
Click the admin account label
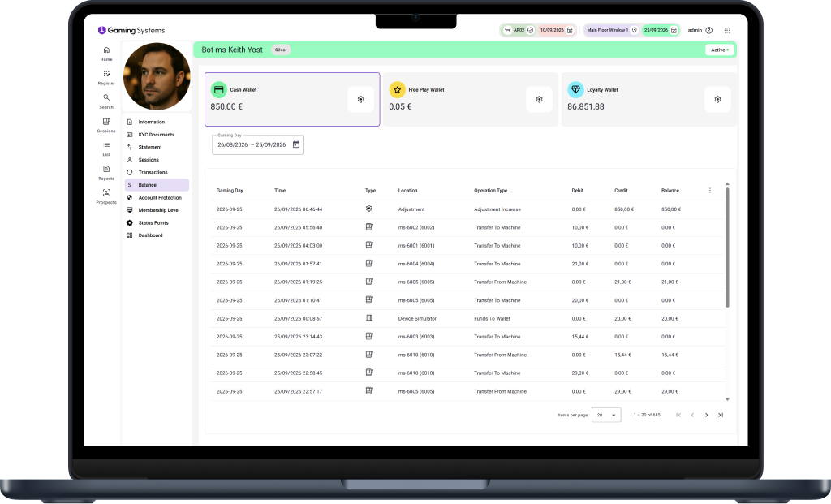click(x=695, y=30)
